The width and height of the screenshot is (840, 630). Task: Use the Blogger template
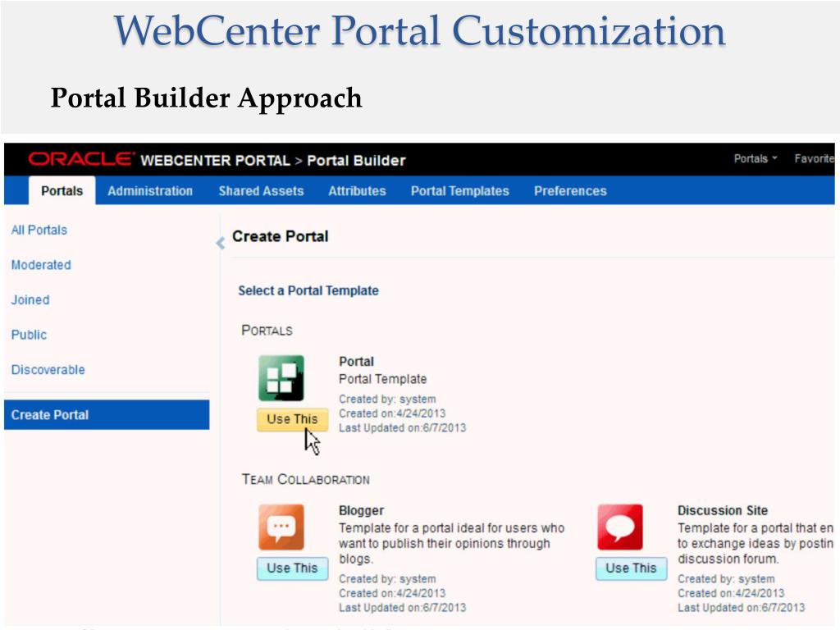292,568
